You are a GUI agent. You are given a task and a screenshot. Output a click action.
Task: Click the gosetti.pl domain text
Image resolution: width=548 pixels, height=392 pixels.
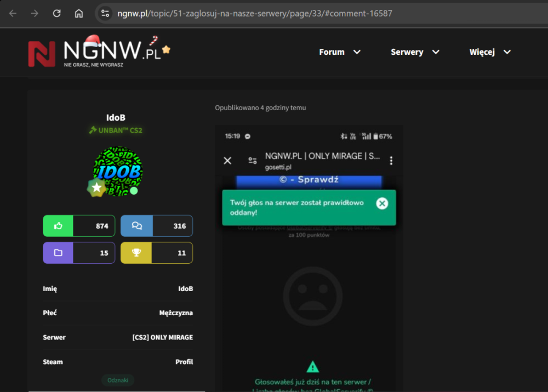pos(278,167)
